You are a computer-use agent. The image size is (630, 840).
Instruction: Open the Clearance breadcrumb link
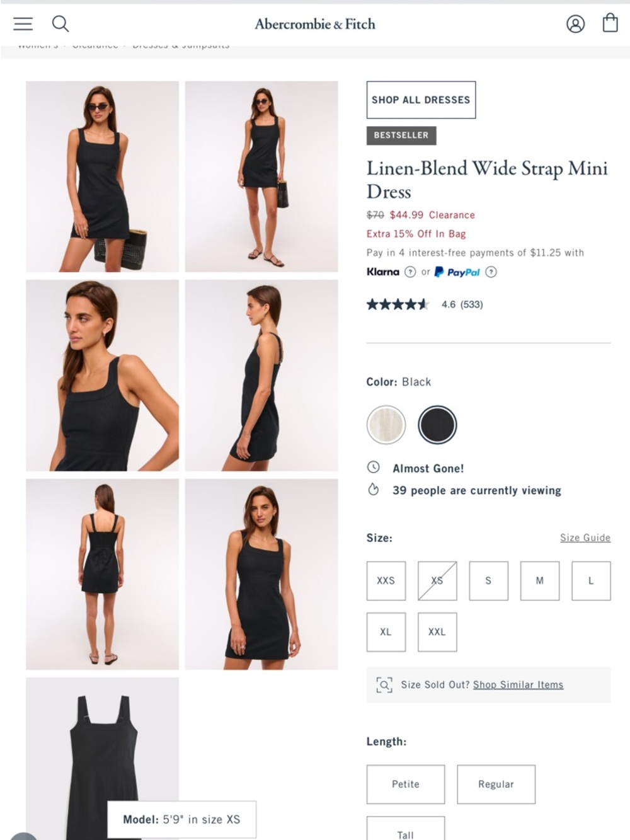tap(94, 45)
